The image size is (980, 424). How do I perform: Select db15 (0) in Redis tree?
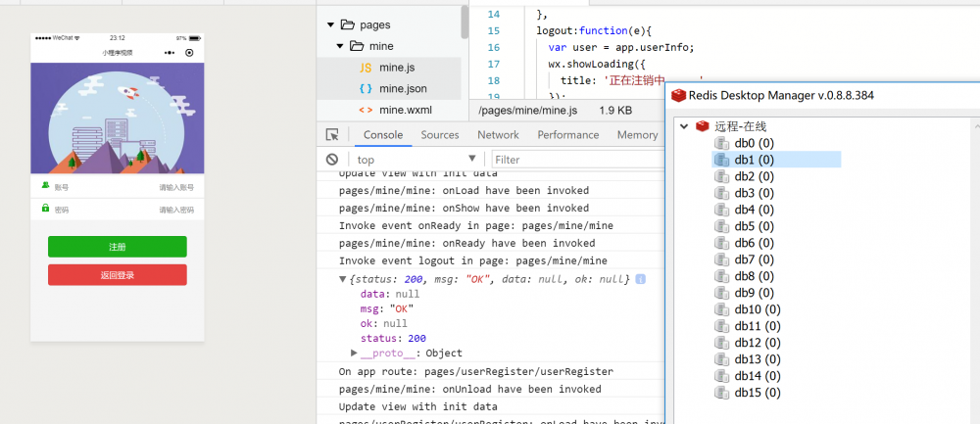[x=758, y=393]
